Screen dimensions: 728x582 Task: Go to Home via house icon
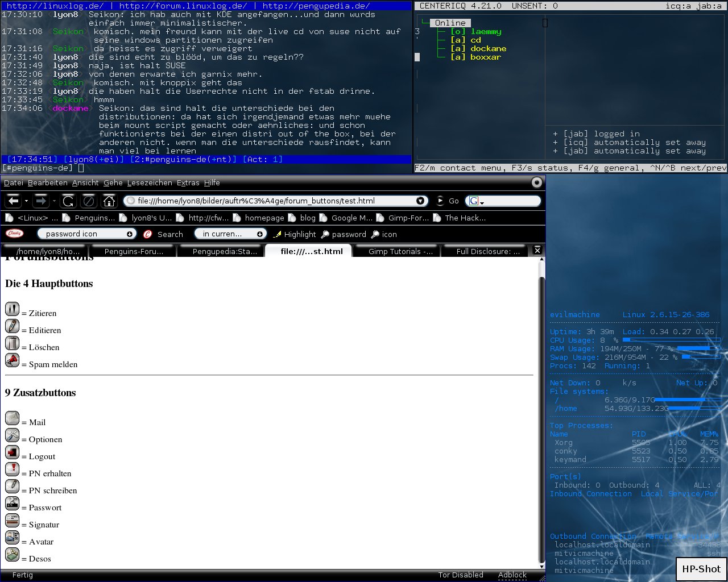point(109,201)
